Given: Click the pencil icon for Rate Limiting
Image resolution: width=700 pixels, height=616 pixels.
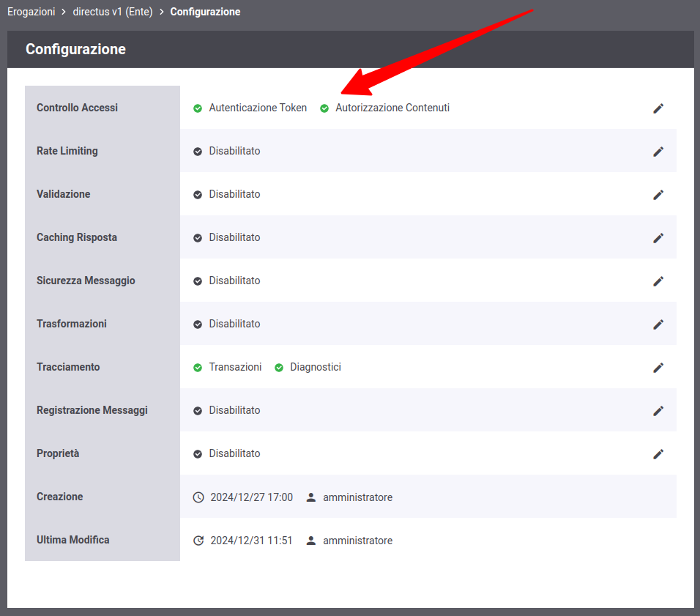Looking at the screenshot, I should [x=658, y=152].
